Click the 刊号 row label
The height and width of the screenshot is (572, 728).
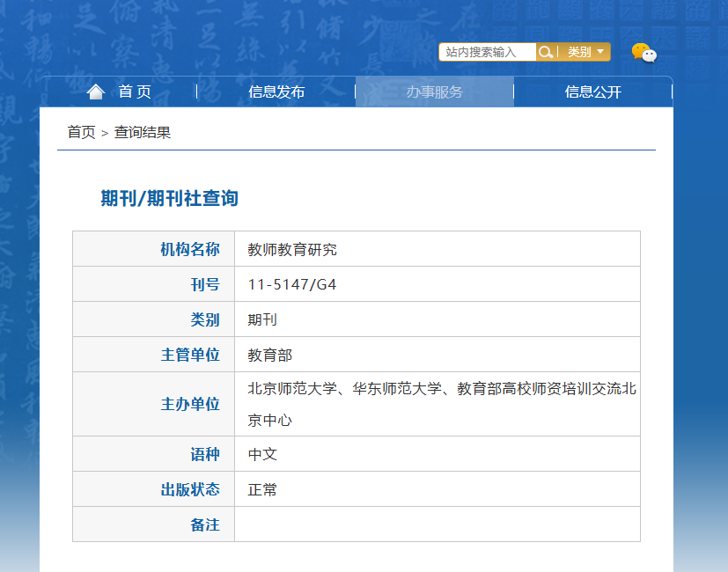(x=205, y=284)
